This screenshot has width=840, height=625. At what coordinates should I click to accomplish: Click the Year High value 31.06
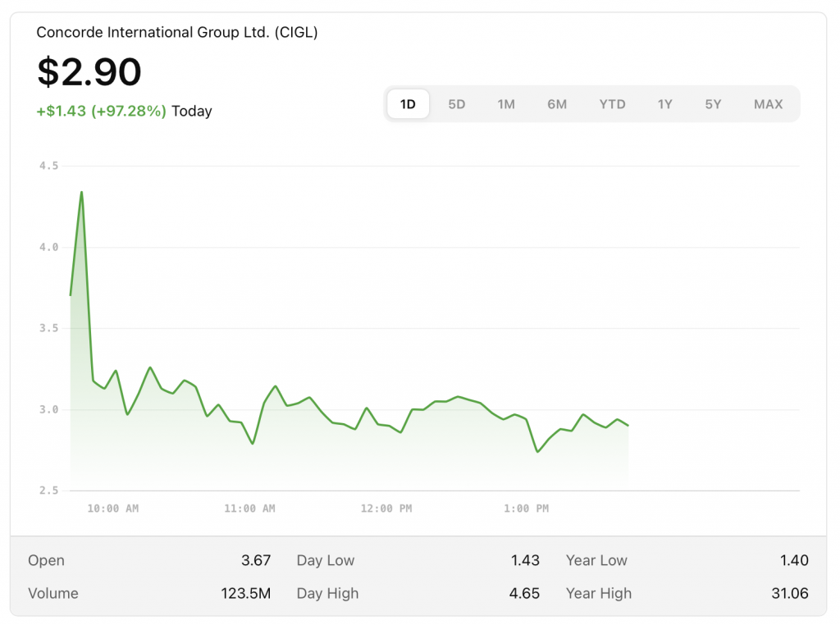[x=790, y=594]
